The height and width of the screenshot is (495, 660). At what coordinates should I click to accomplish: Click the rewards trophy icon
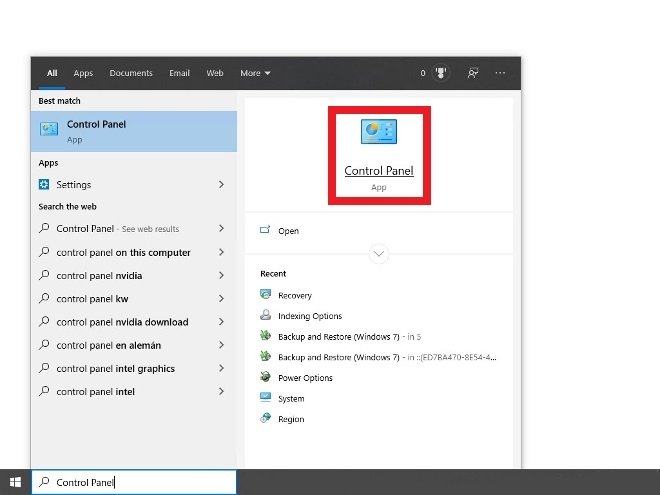(x=441, y=73)
